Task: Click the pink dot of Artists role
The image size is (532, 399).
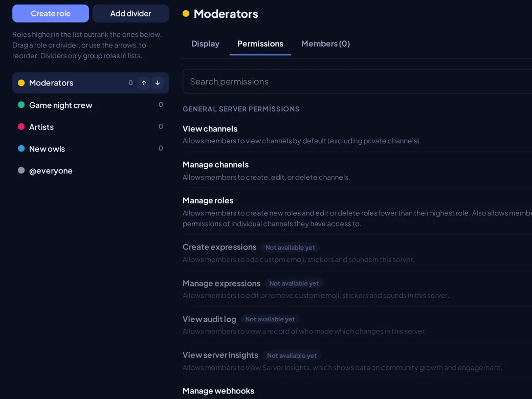Action: click(x=21, y=126)
